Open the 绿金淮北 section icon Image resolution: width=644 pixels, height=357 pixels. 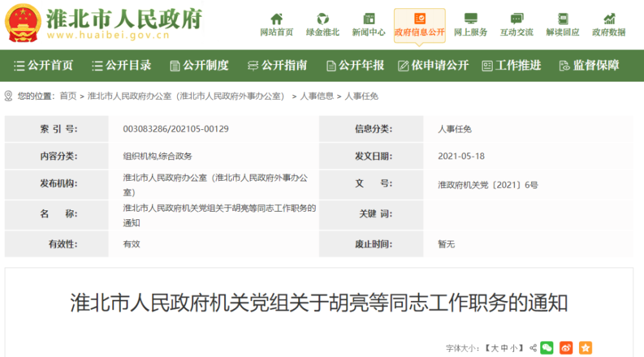323,19
